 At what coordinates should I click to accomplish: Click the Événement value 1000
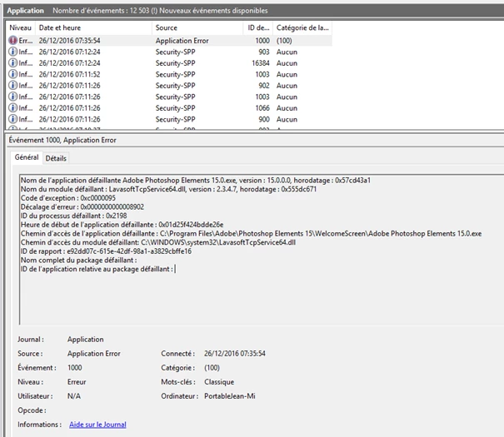[x=75, y=368]
